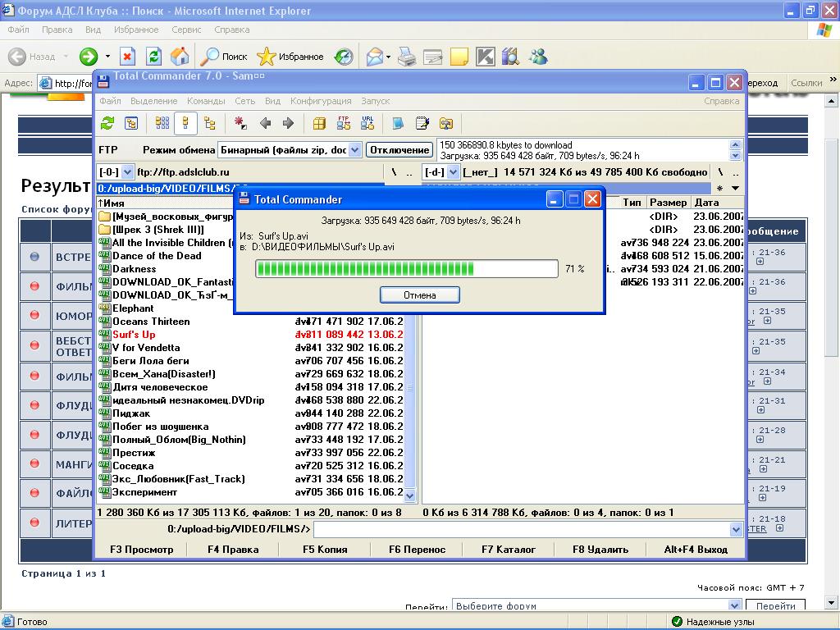Click the Поиск search button in IE toolbar

225,57
